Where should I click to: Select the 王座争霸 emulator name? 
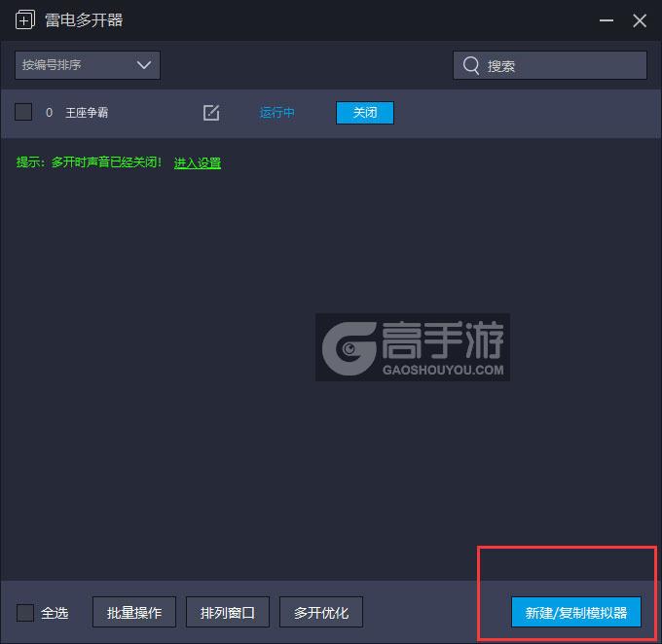click(x=87, y=113)
